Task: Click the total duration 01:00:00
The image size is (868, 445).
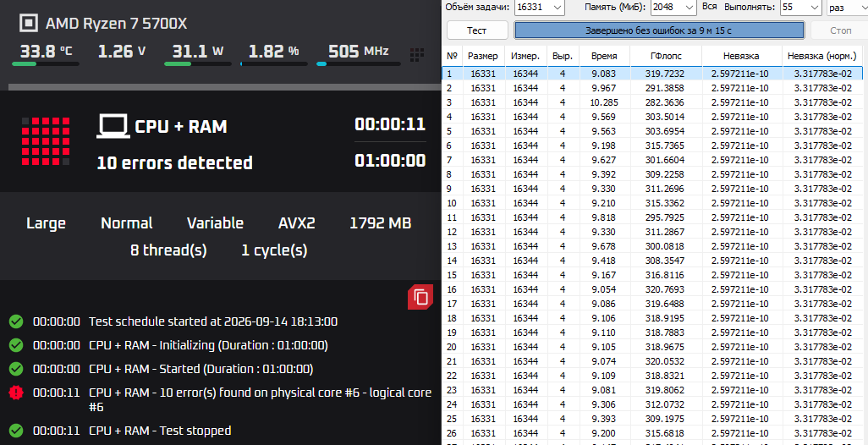Action: [x=390, y=161]
